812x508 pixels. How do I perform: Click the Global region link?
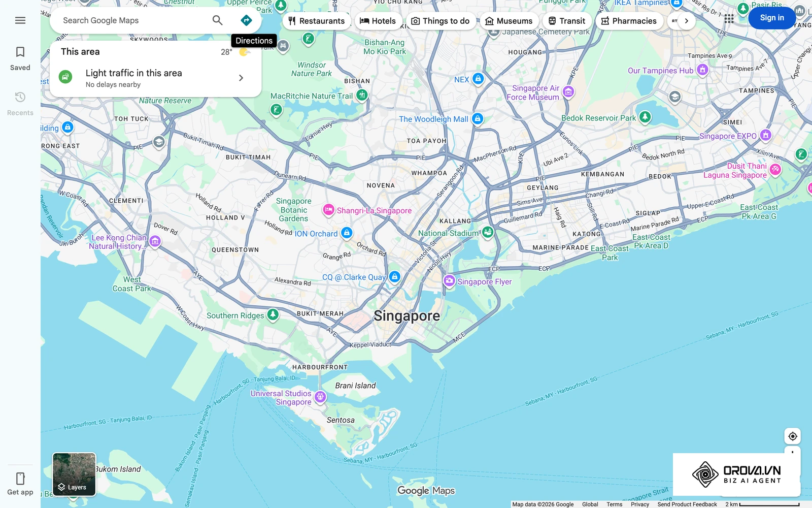(x=590, y=504)
